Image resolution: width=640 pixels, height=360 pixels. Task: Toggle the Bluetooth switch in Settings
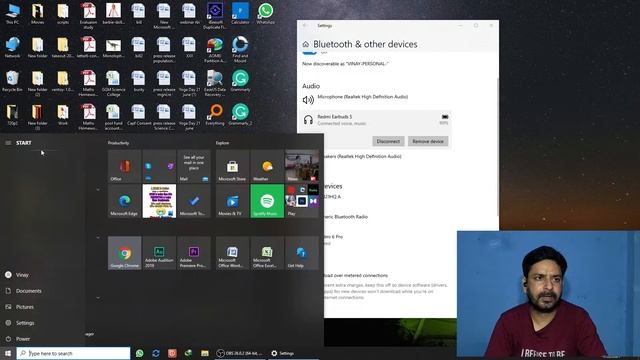coord(309,52)
